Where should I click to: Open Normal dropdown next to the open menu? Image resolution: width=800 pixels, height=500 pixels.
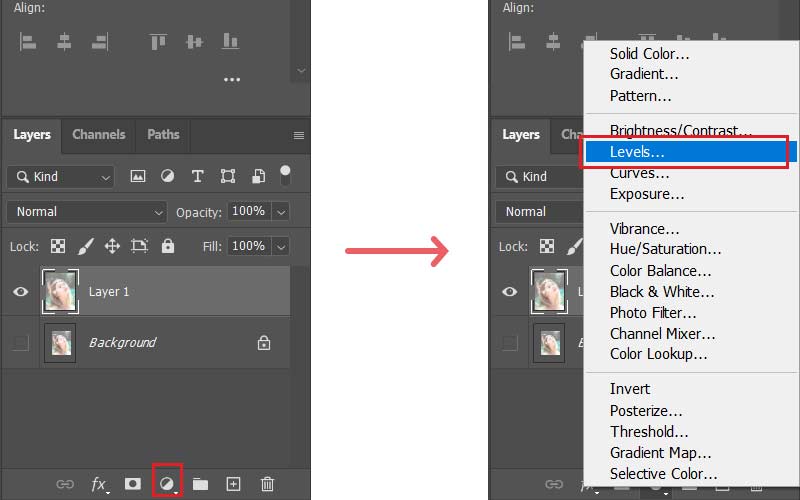pos(540,212)
